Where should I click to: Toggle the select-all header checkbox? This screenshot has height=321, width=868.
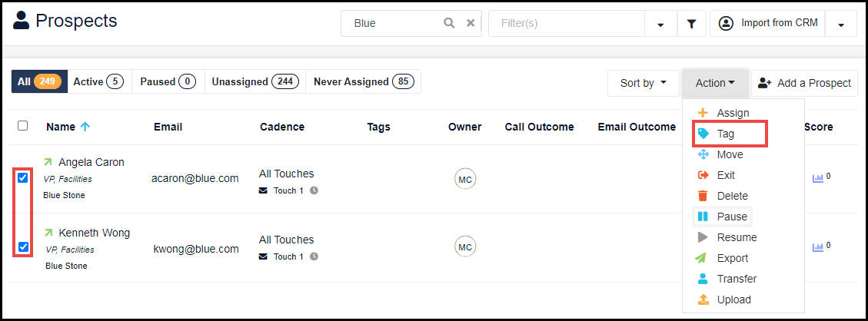23,125
